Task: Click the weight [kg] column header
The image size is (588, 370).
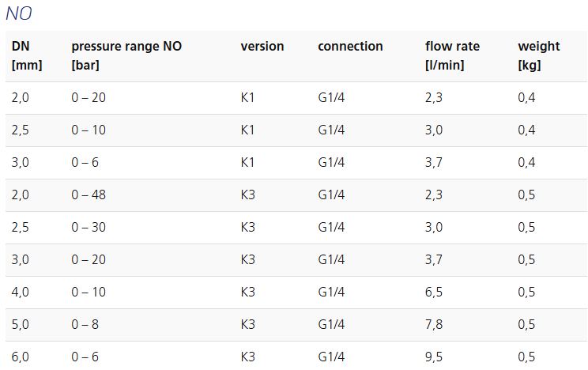Action: [x=538, y=55]
